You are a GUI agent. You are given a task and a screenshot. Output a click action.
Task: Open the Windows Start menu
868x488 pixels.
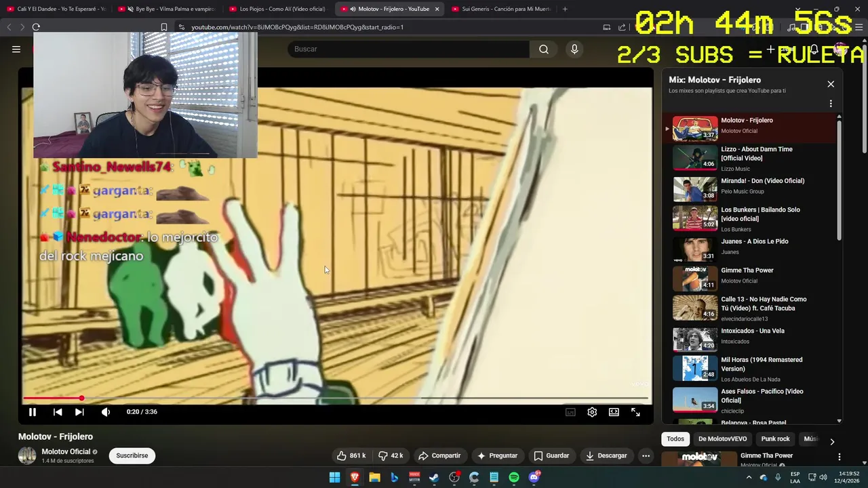[335, 478]
